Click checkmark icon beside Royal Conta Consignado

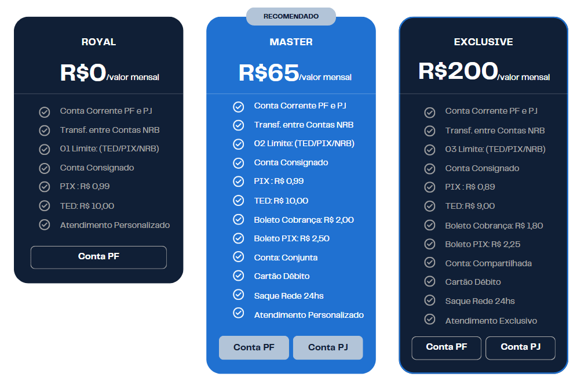pyautogui.click(x=45, y=168)
